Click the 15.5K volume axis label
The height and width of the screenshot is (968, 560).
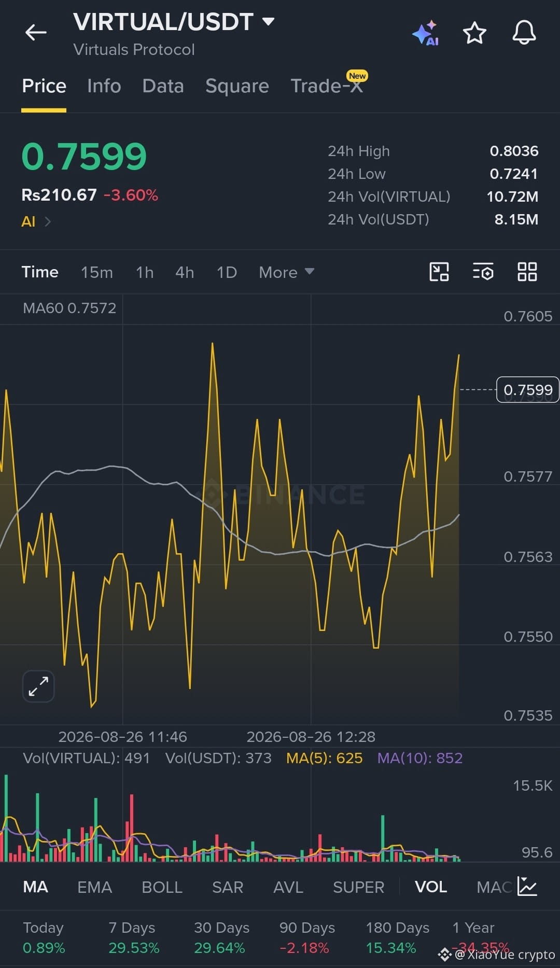coord(533,785)
